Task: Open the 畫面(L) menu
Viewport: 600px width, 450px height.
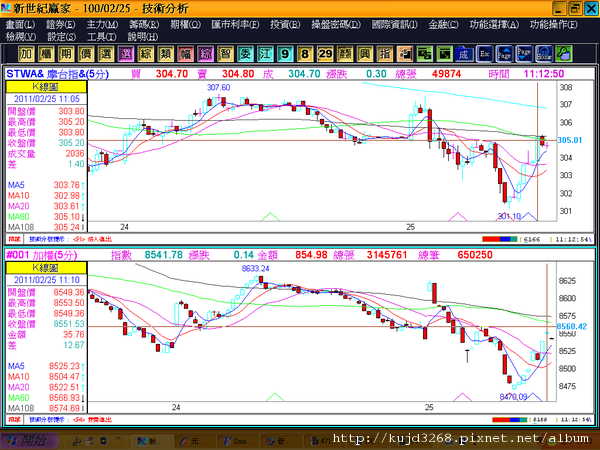Action: (20, 24)
